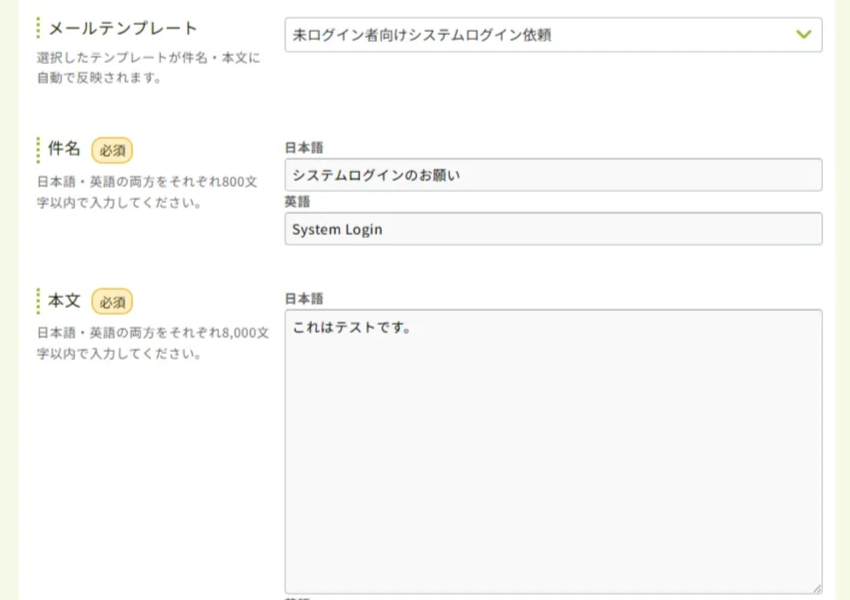Screen dimensions: 850x600
Task: Select the 本文 section heading
Action: click(64, 301)
